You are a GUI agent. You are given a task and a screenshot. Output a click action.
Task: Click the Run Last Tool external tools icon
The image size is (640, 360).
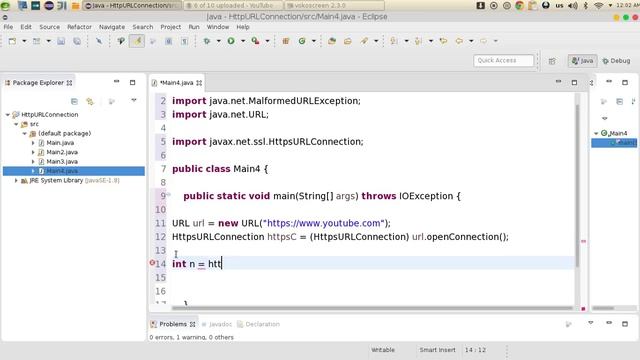tap(256, 41)
